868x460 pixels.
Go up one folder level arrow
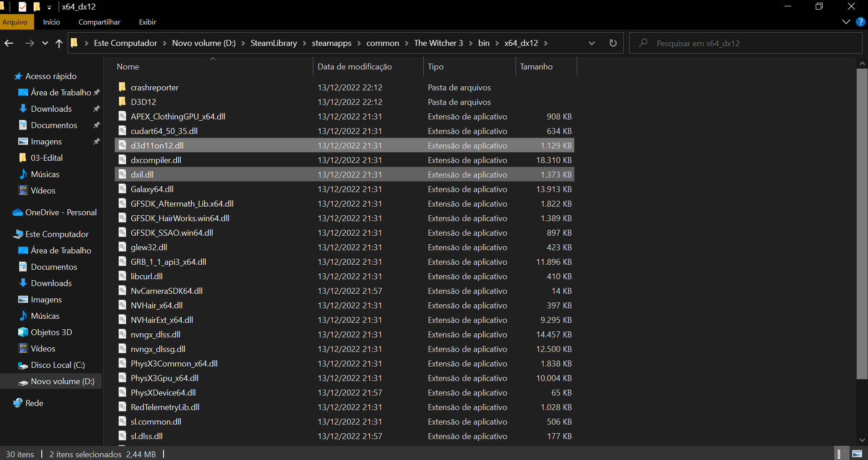coord(59,43)
